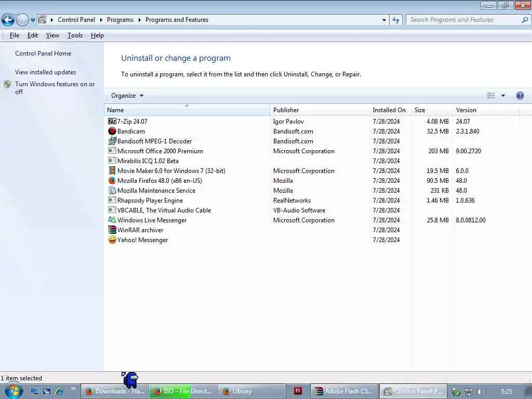532x399 pixels.
Task: Click version 8.0.0812.00 cell
Action: pos(470,220)
